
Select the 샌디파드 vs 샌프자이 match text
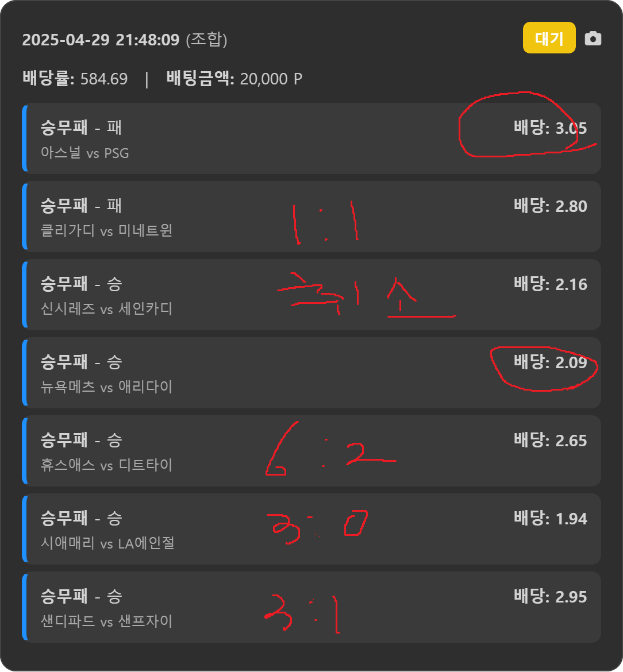click(106, 621)
